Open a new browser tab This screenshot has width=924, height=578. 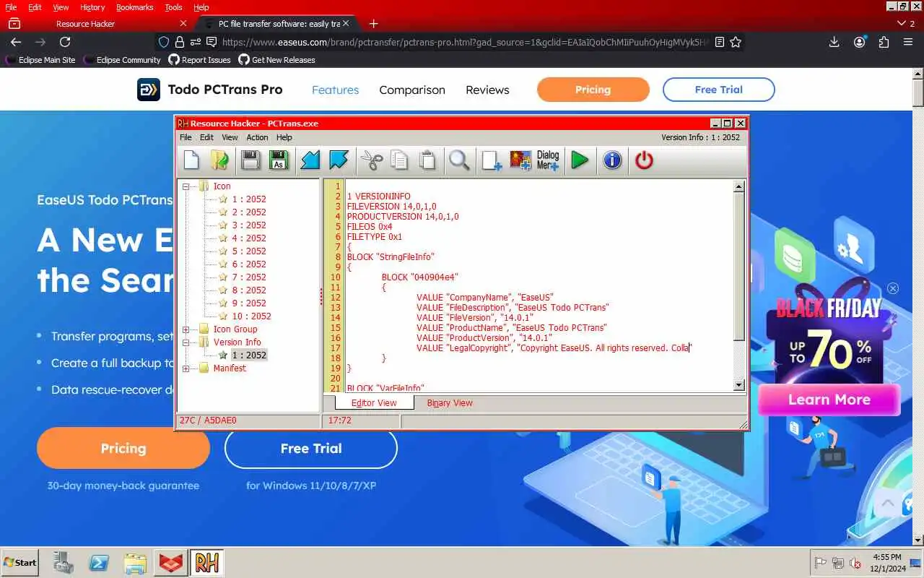point(373,24)
